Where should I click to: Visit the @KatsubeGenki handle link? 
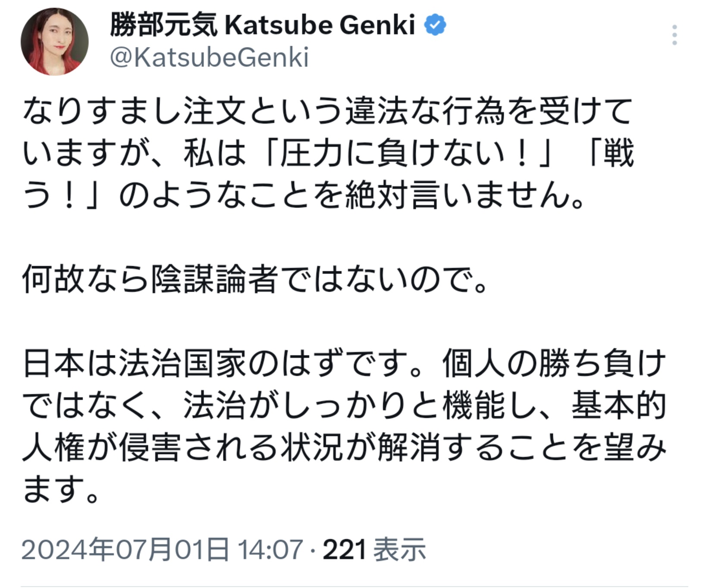[x=209, y=57]
